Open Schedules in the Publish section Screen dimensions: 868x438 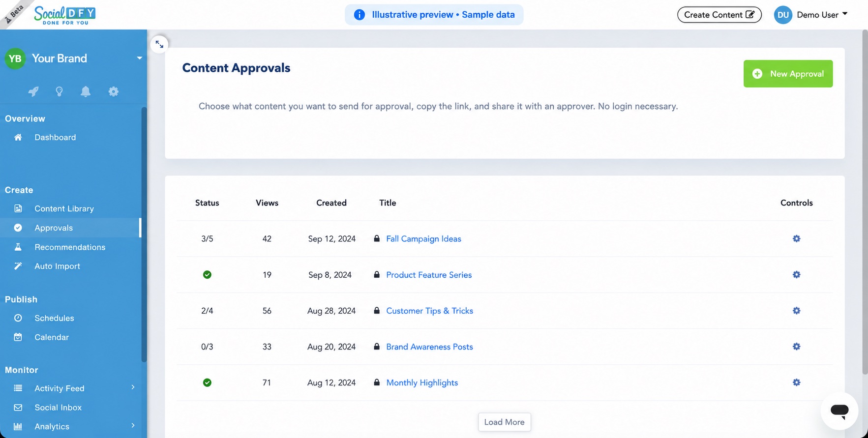[54, 318]
